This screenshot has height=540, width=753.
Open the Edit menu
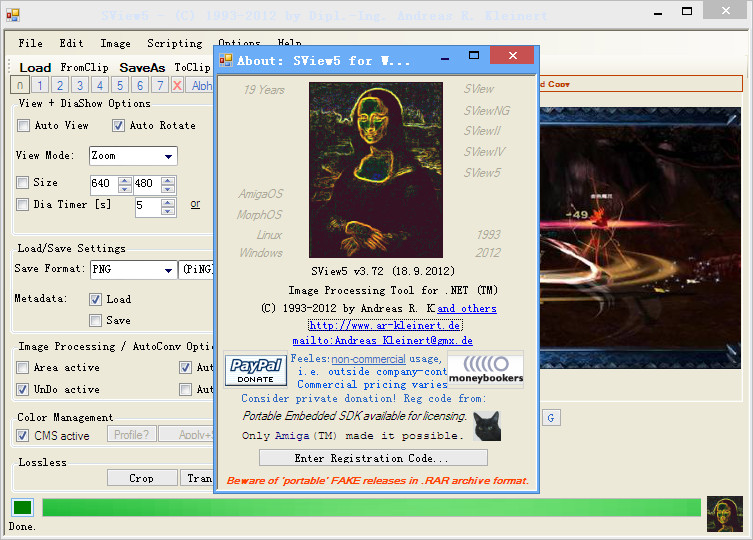pyautogui.click(x=72, y=44)
